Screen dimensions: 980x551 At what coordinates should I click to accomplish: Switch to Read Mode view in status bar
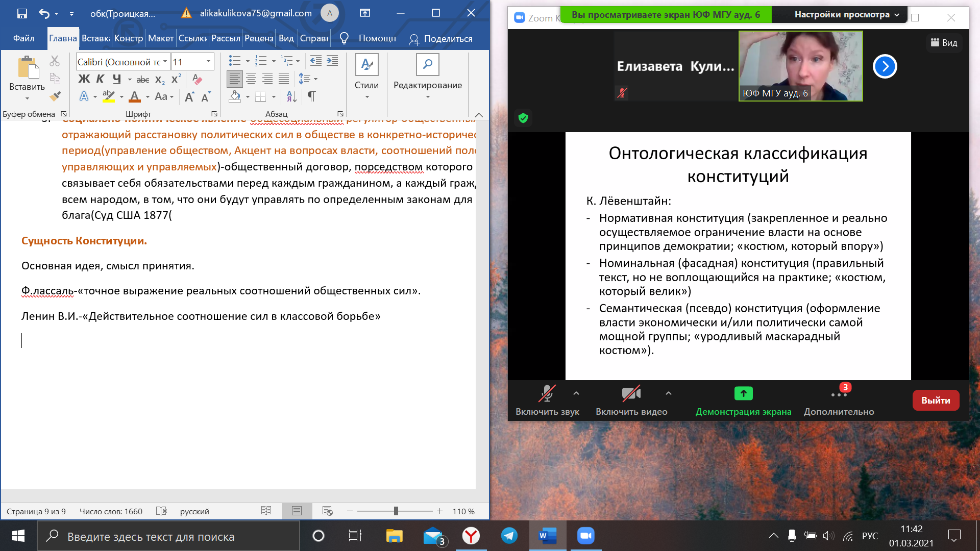click(266, 511)
